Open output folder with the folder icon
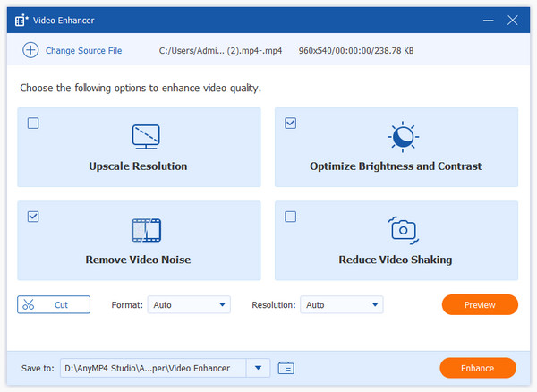Viewport: 537px width, 392px height. click(x=286, y=368)
